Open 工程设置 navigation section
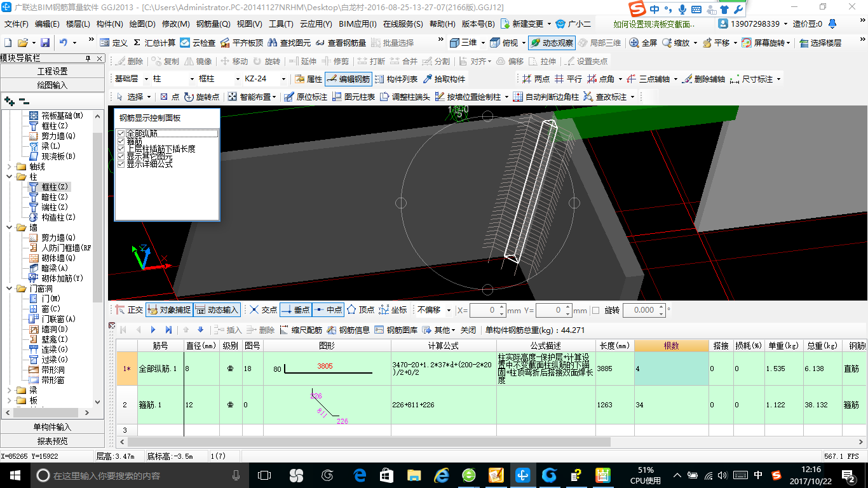Screen dimensions: 868x488 pos(53,71)
